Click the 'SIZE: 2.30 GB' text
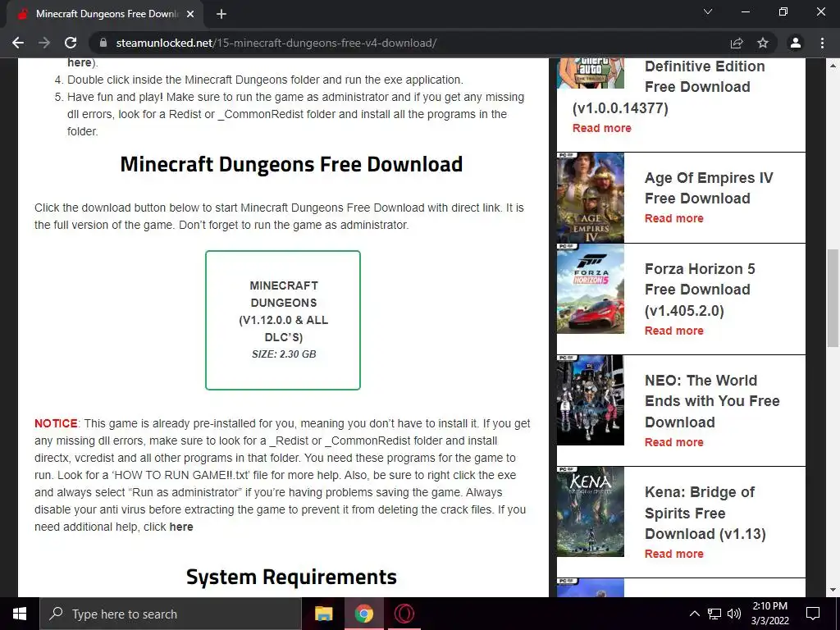Screen dimensions: 840x630 coord(284,354)
